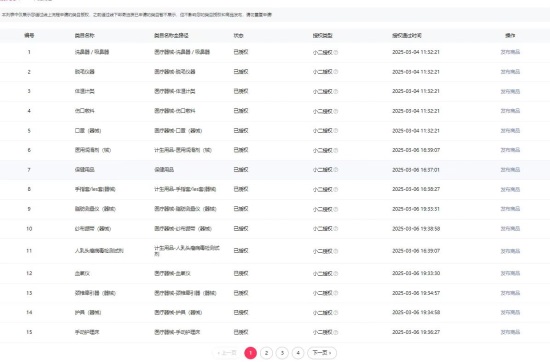550x362 pixels.
Task: Click info icon beside 小二授权 in row 11
Action: pyautogui.click(x=336, y=251)
